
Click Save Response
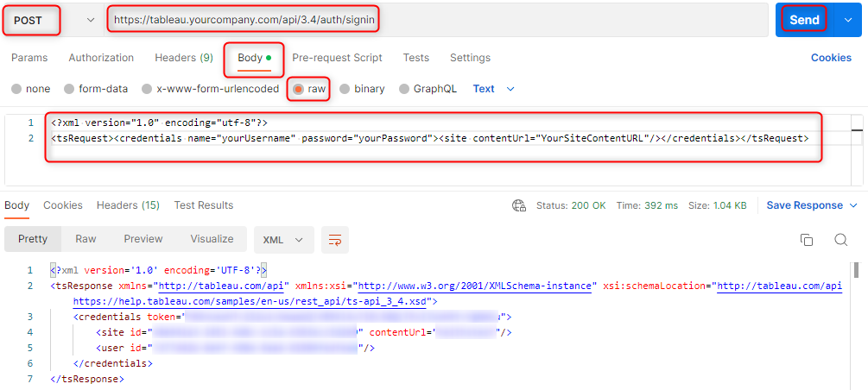(x=804, y=205)
